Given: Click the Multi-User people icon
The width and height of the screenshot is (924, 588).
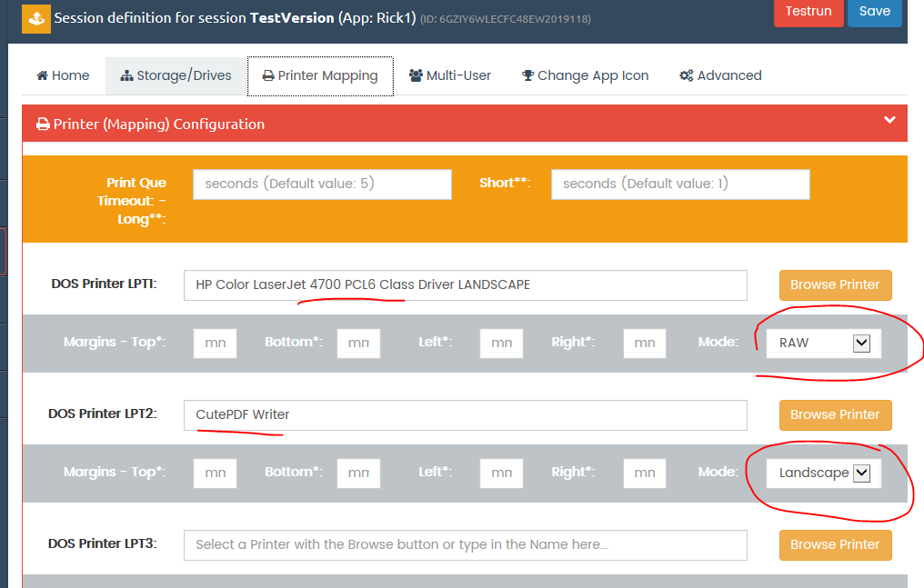Looking at the screenshot, I should [x=416, y=75].
